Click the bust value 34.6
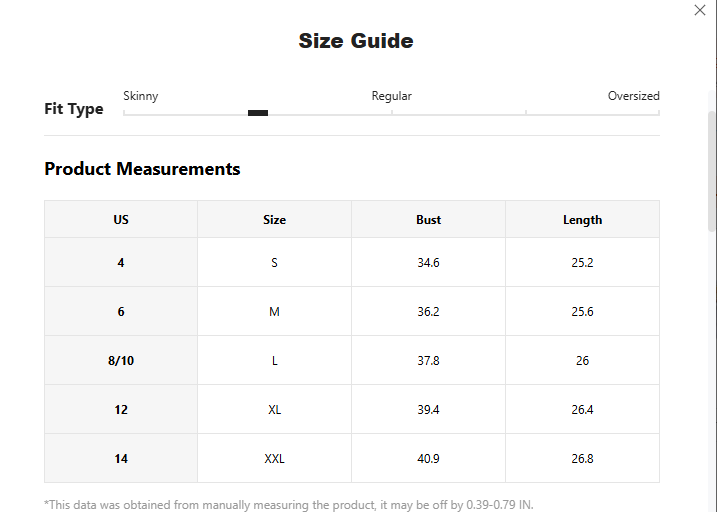Viewport: 717px width, 512px height. click(428, 263)
